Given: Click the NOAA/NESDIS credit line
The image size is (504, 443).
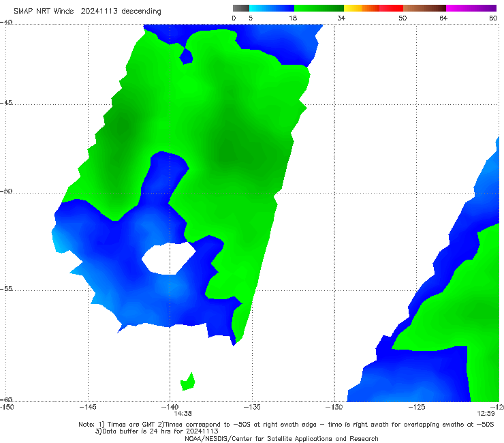Looking at the screenshot, I should (x=281, y=438).
